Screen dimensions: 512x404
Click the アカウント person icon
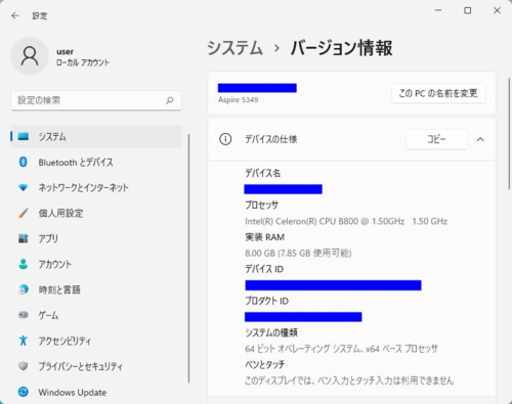[23, 264]
